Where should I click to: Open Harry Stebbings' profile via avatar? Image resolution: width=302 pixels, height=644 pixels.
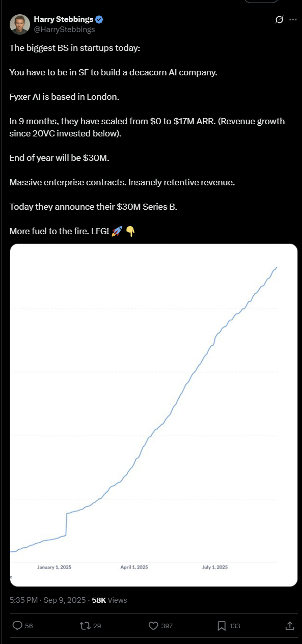click(20, 24)
